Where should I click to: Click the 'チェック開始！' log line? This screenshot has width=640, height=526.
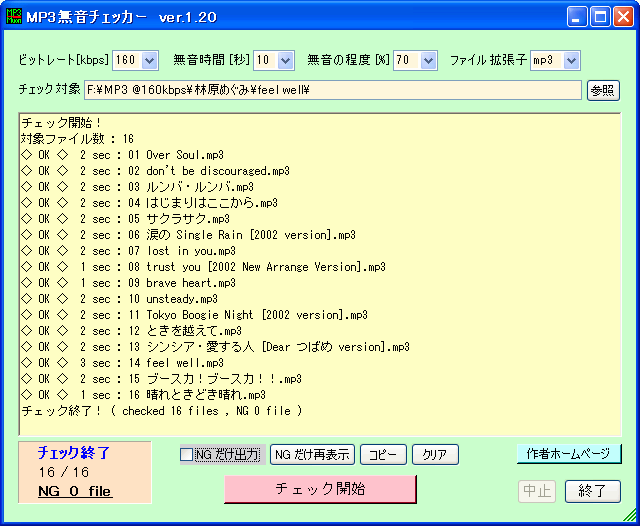[x=61, y=123]
